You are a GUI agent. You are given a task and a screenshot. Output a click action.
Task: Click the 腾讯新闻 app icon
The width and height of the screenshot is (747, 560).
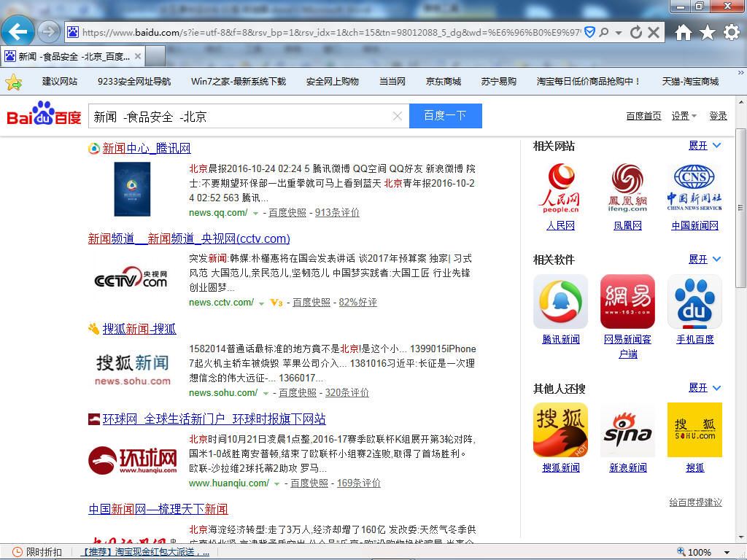pyautogui.click(x=560, y=301)
